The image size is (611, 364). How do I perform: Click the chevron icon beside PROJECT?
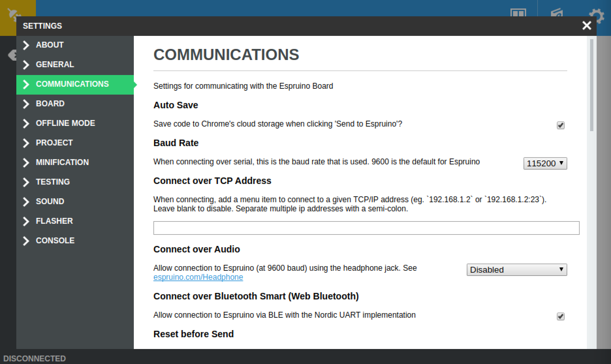point(26,143)
